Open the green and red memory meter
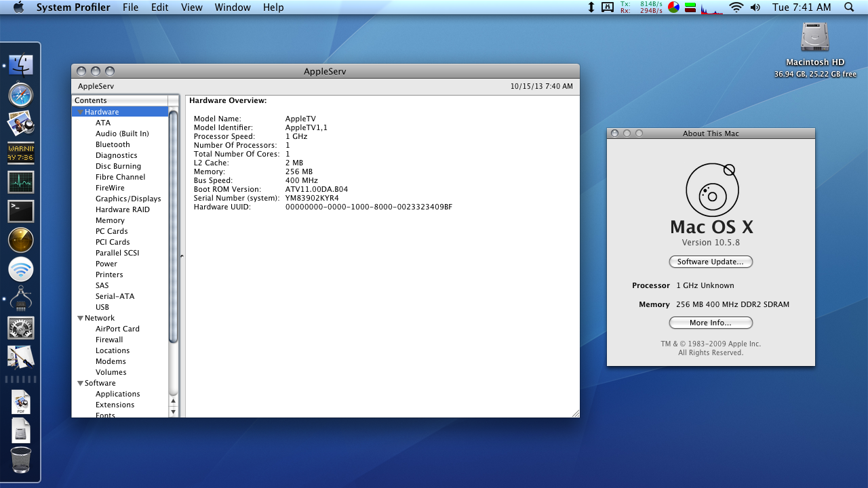 coord(690,7)
